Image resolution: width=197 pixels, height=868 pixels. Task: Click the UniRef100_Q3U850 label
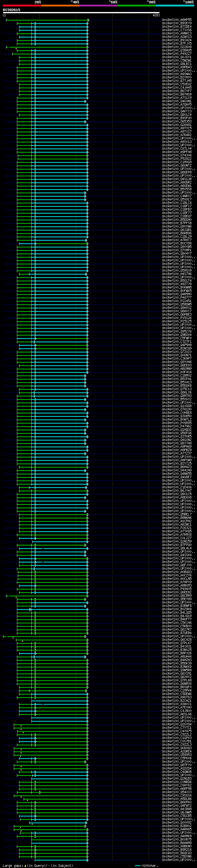pos(177,416)
